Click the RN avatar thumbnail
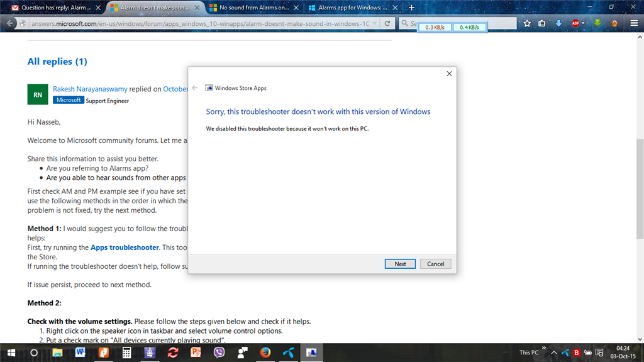 [38, 94]
